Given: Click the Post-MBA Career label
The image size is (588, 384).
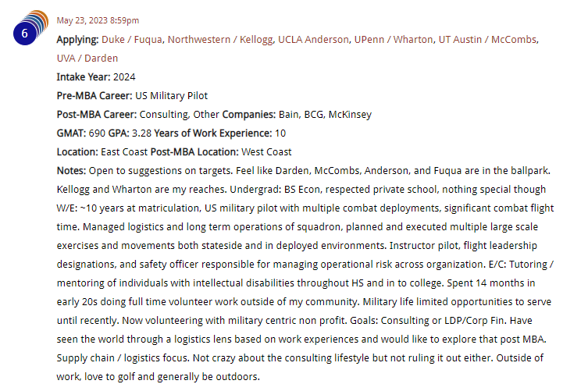Looking at the screenshot, I should click(97, 115).
